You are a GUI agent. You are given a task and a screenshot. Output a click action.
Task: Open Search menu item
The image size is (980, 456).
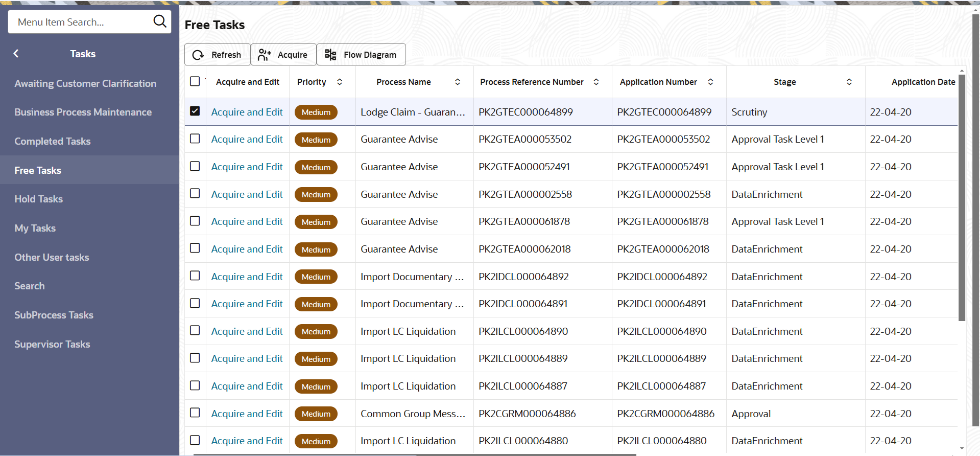pyautogui.click(x=29, y=286)
